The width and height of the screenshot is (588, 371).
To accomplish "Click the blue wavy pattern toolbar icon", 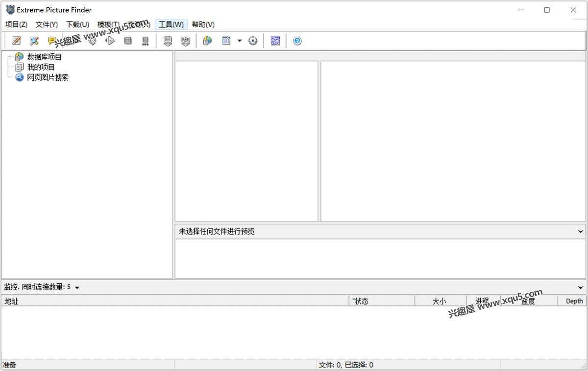I will [275, 41].
